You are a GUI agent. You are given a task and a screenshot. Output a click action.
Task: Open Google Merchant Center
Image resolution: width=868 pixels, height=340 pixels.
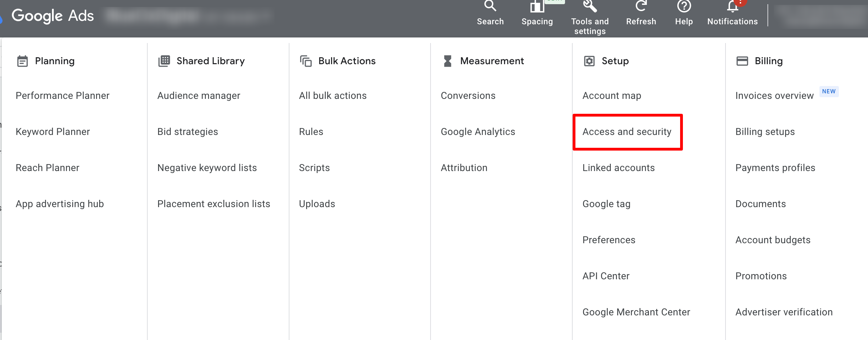[636, 312]
